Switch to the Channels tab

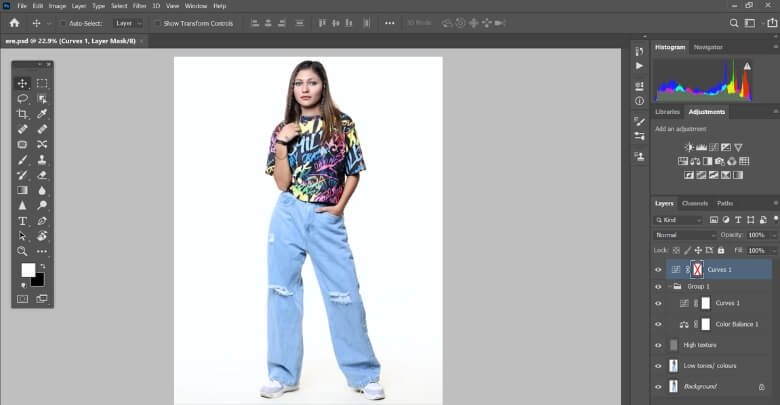coord(694,203)
